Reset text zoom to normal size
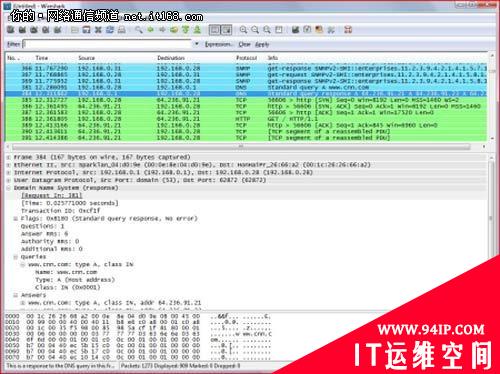Screen dimensions: 500x374 coord(267,30)
